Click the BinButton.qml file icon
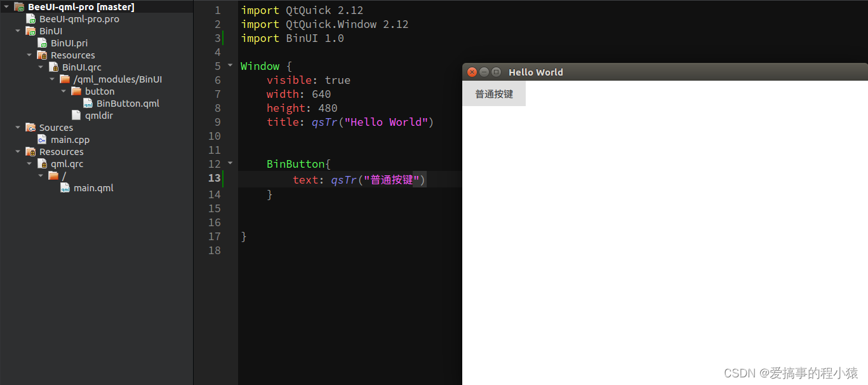 coord(88,104)
